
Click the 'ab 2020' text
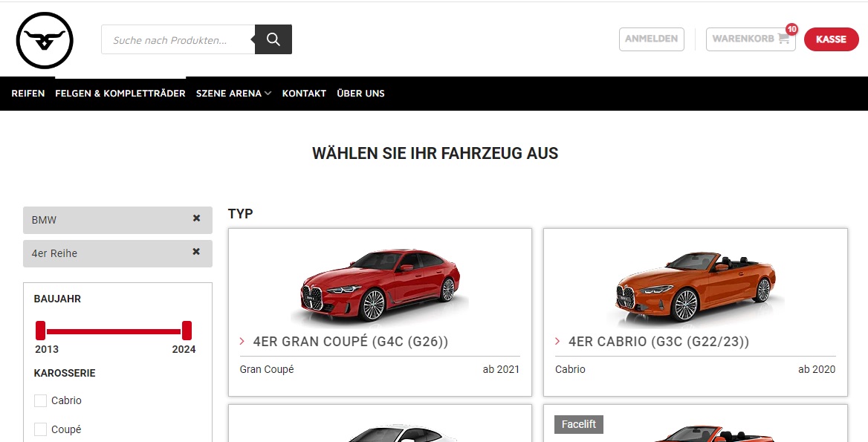tap(817, 369)
